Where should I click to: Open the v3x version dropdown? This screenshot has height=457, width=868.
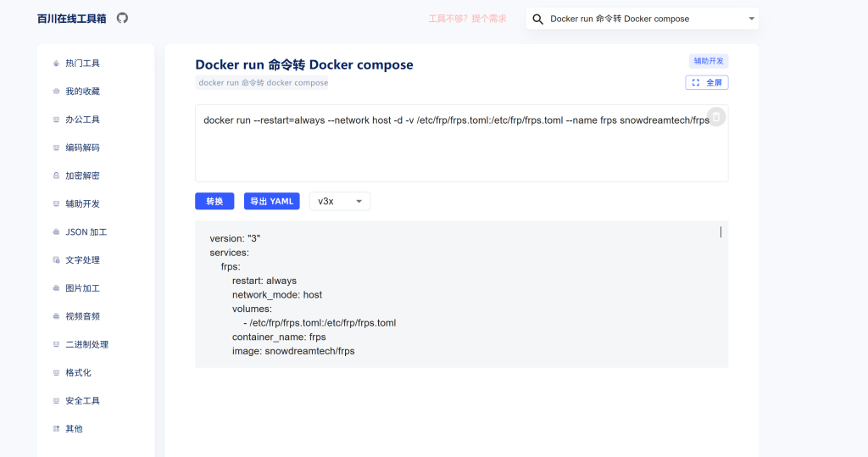340,201
